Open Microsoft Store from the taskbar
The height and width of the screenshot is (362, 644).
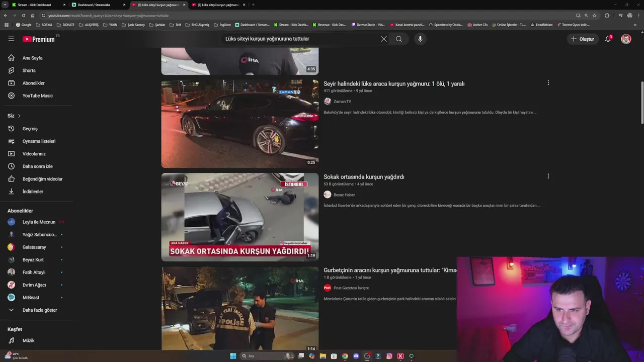click(x=334, y=356)
